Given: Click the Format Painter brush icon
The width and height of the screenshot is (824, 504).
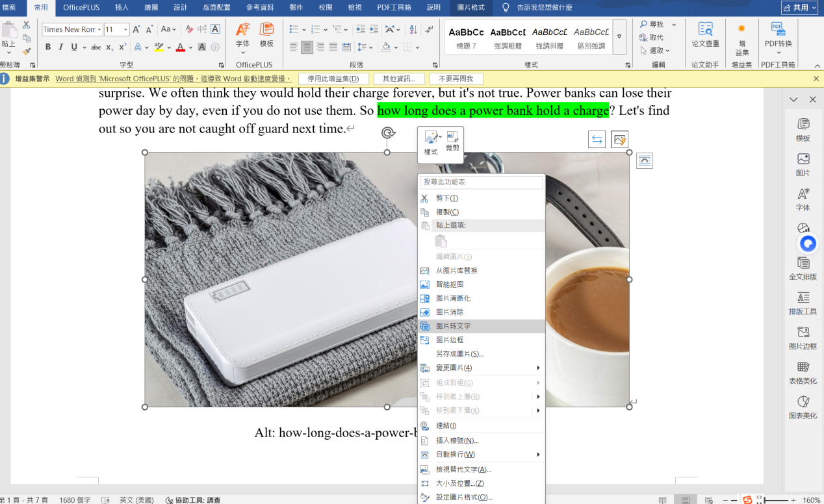Looking at the screenshot, I should (27, 52).
